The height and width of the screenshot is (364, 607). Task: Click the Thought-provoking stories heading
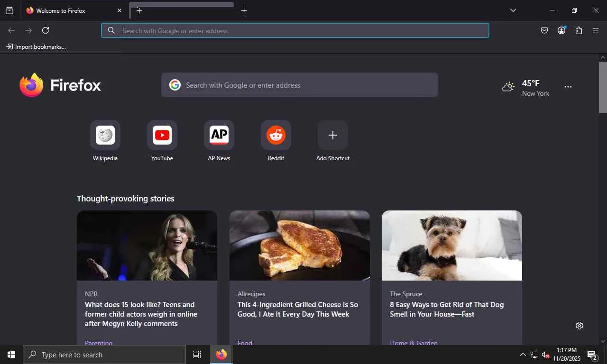pyautogui.click(x=126, y=199)
